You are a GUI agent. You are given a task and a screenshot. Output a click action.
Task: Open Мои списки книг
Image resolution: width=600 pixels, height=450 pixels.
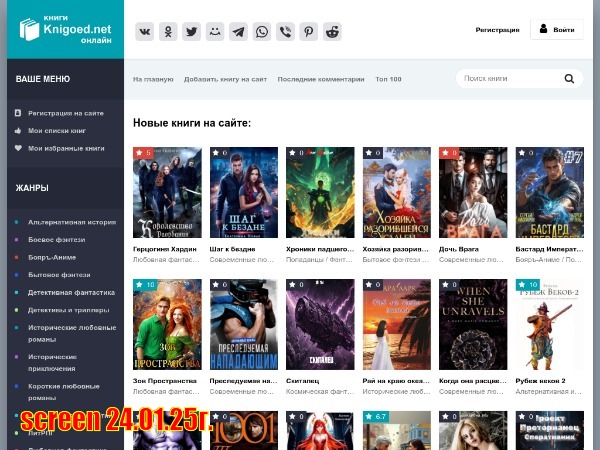tap(57, 131)
